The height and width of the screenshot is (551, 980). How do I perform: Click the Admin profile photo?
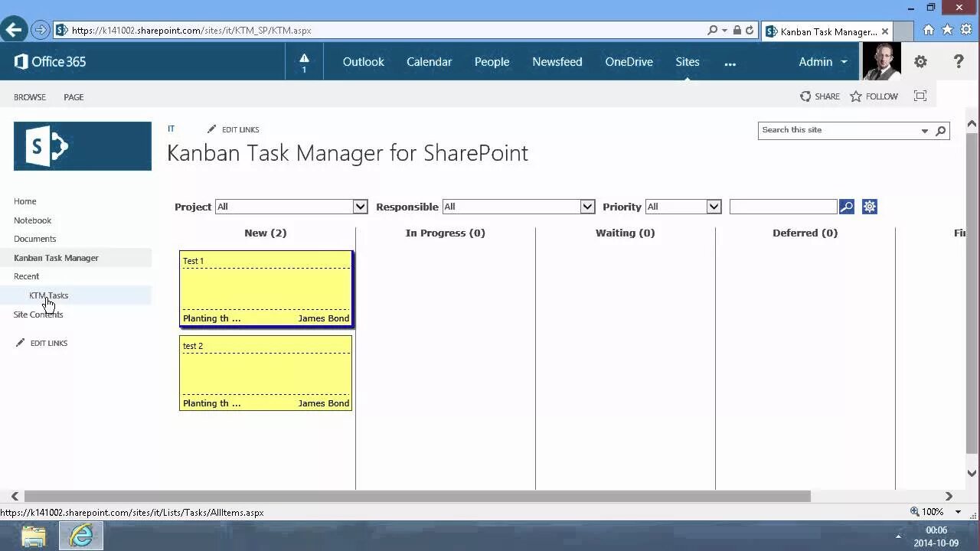tap(881, 61)
